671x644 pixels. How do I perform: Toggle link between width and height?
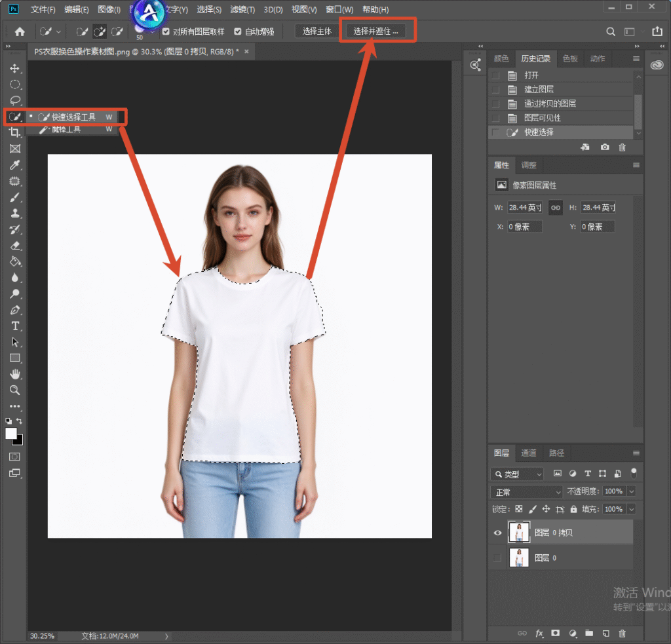pos(556,208)
